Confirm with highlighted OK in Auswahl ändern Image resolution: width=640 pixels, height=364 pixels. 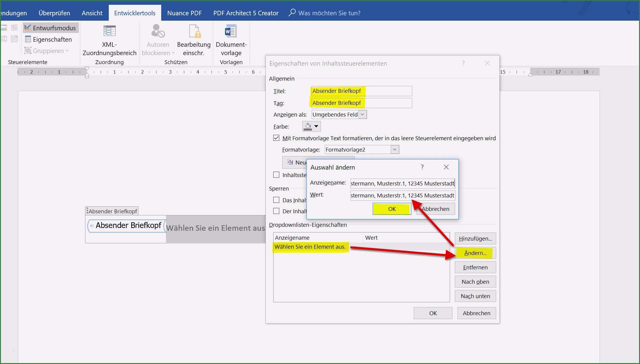(392, 209)
